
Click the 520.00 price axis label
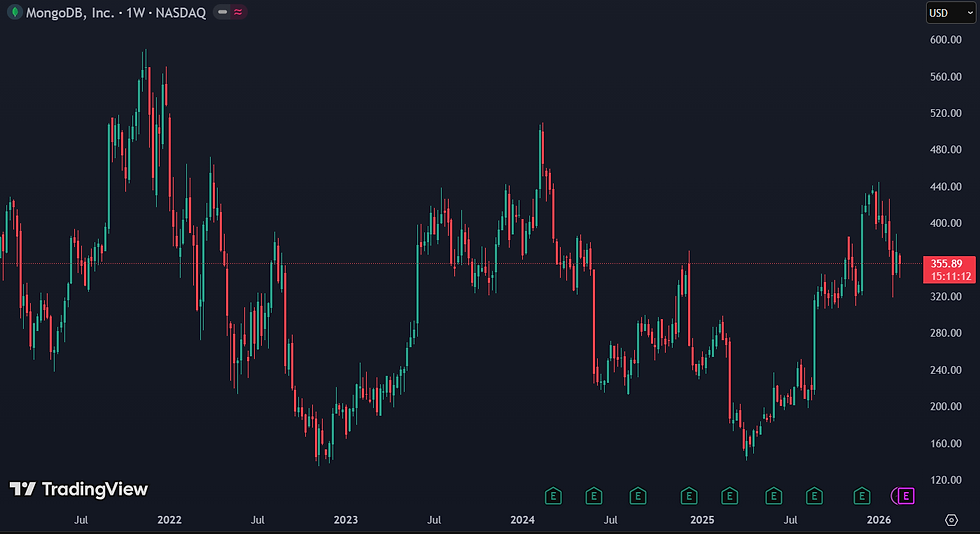point(946,113)
